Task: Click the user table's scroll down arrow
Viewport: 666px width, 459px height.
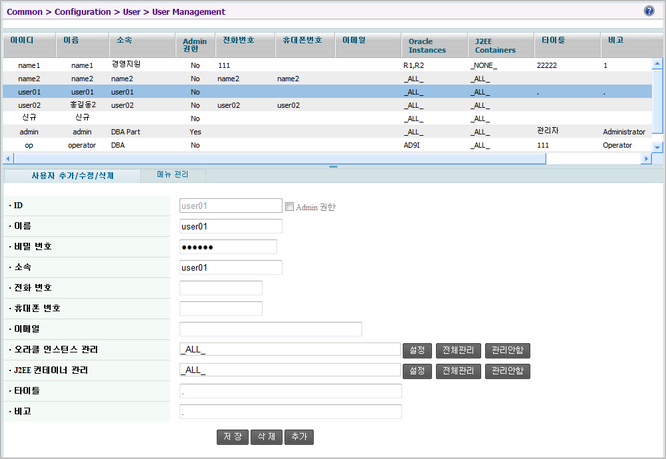Action: click(657, 147)
